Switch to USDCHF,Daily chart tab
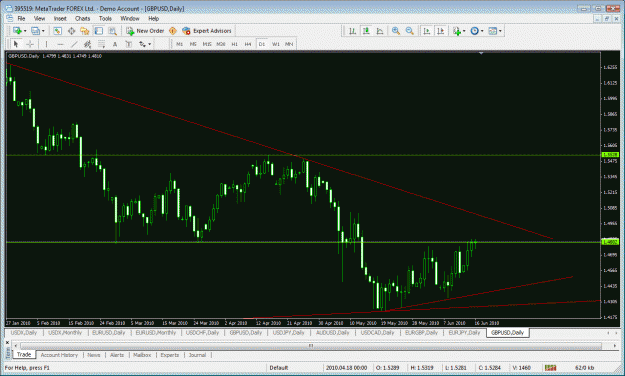The image size is (625, 376). (x=202, y=333)
